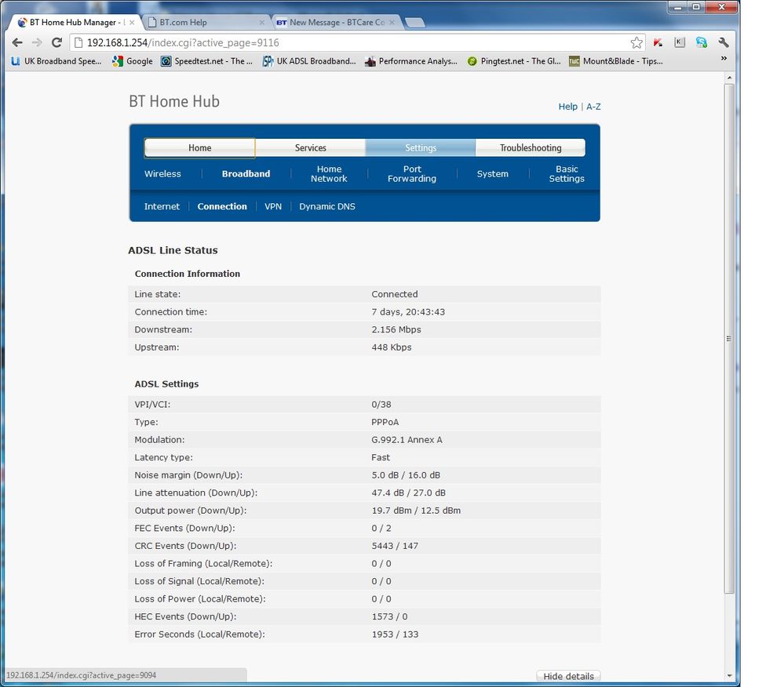Open the Port Forwarding section
Viewport: 784px width, 687px height.
pos(412,174)
